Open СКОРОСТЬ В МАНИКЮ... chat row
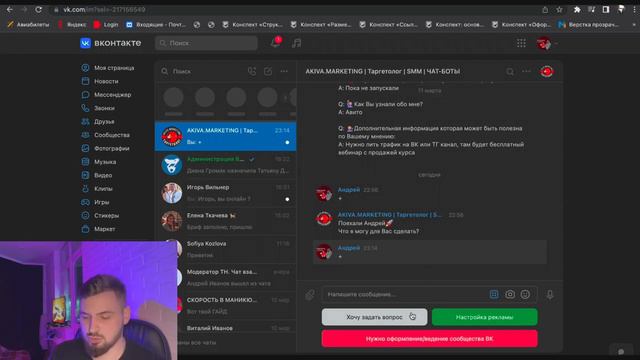 pyautogui.click(x=237, y=305)
